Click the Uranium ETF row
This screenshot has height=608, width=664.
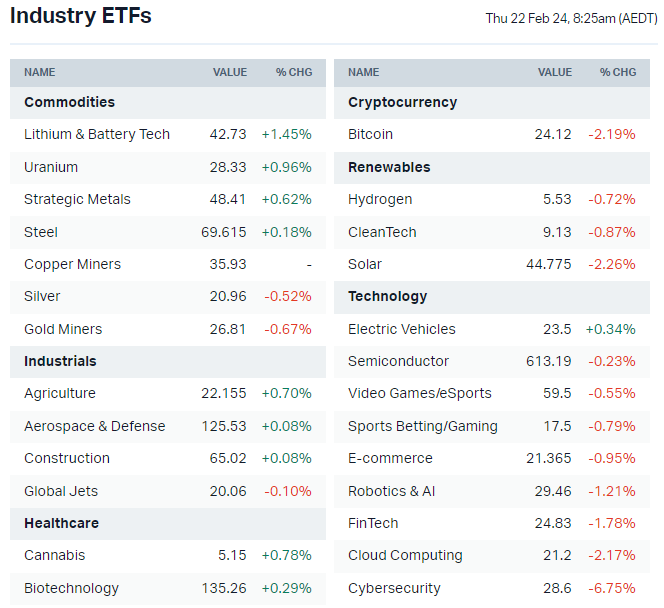click(51, 167)
